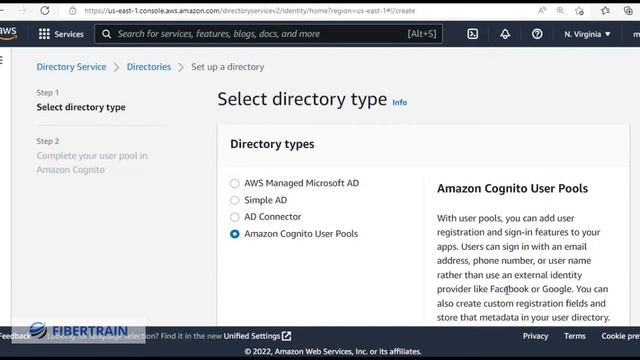Screen dimensions: 640x360
Task: Open Cookie preferences footer link
Action: click(x=620, y=336)
